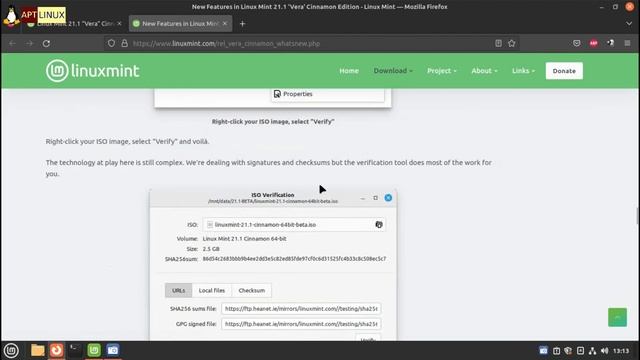Click the network icon in the system tray

click(592, 351)
